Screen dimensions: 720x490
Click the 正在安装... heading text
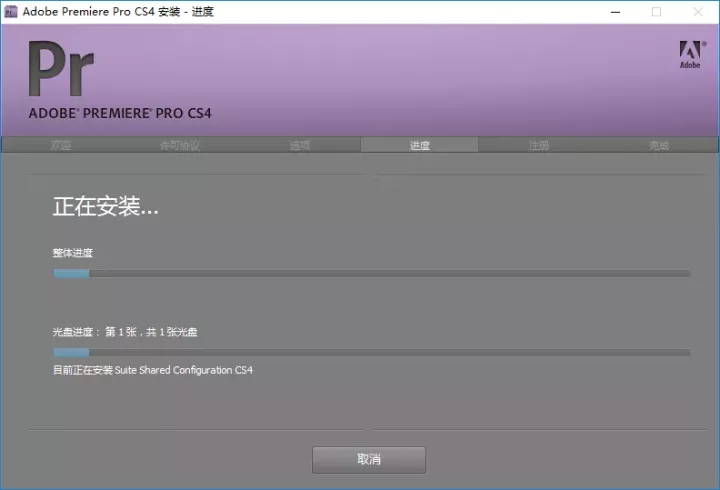pos(105,208)
